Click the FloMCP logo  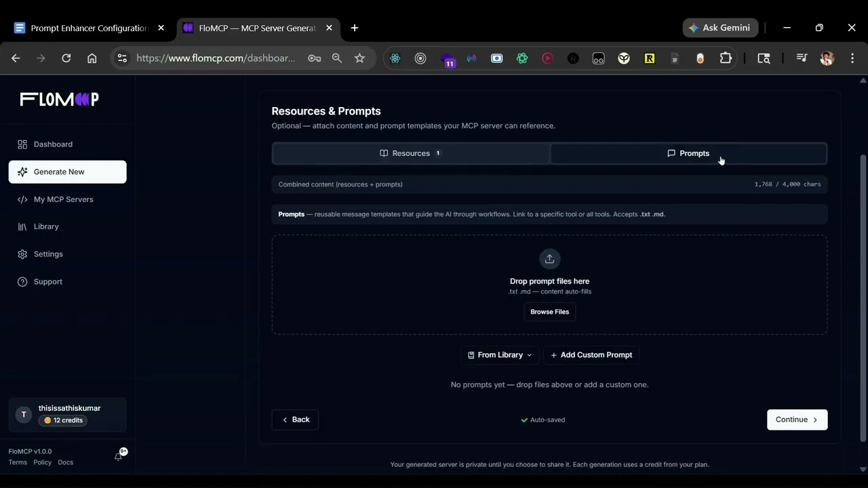point(60,100)
